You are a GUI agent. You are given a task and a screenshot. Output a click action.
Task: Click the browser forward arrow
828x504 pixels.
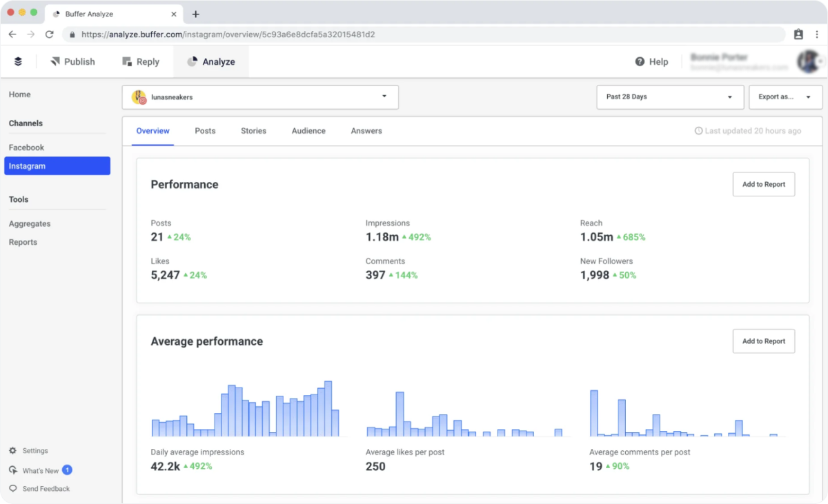click(31, 34)
